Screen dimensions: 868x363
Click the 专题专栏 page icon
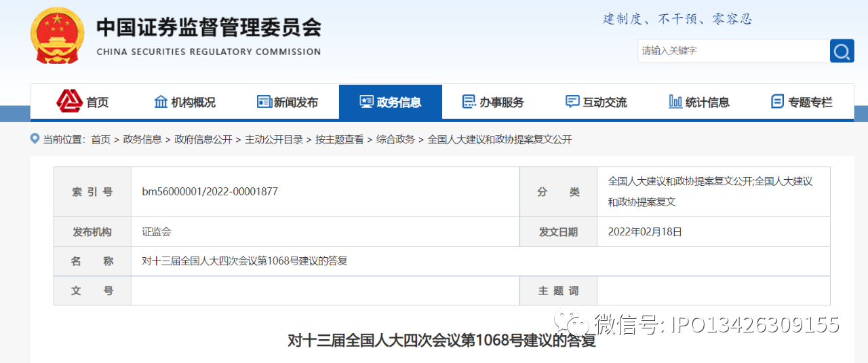coord(777,102)
